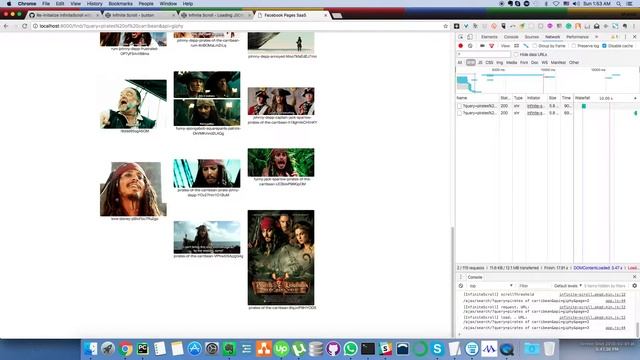Open the console context 'top' dropdown
The width and height of the screenshot is (640, 360).
coord(490,286)
